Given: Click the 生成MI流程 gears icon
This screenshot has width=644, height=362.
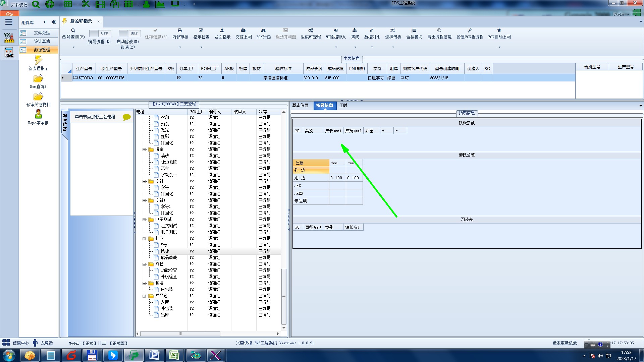Looking at the screenshot, I should tap(311, 31).
